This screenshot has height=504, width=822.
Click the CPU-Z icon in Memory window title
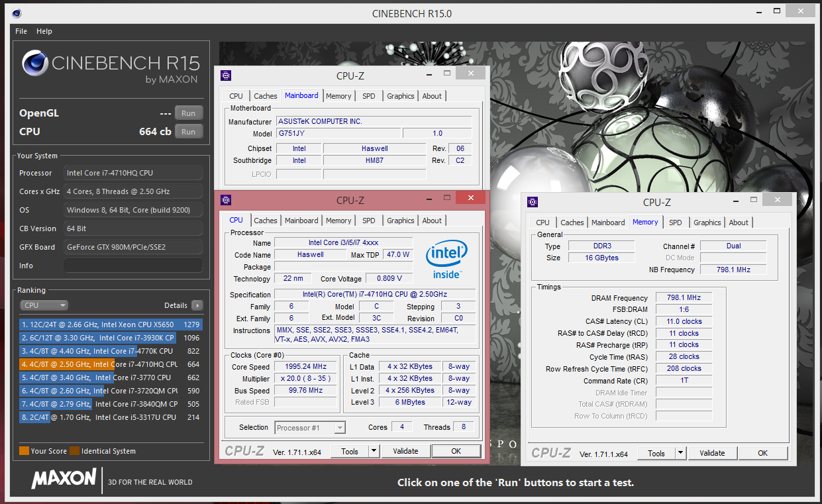pos(533,201)
